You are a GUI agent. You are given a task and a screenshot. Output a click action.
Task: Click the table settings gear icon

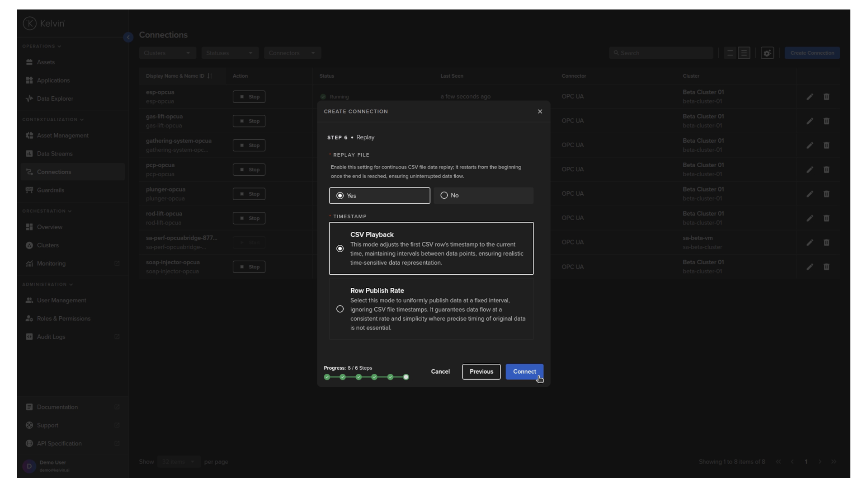click(x=767, y=53)
